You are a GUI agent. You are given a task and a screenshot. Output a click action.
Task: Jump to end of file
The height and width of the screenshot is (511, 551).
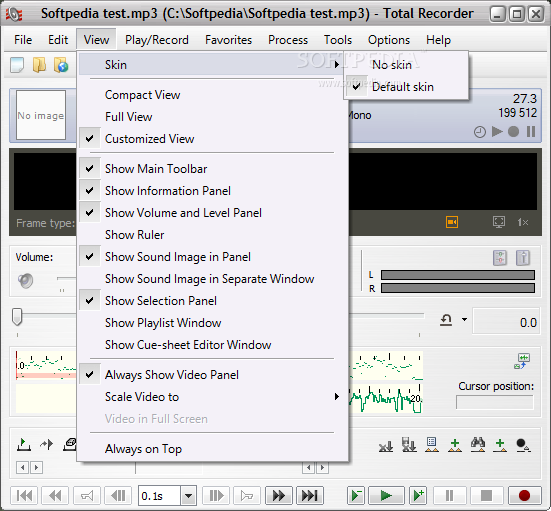pos(310,496)
